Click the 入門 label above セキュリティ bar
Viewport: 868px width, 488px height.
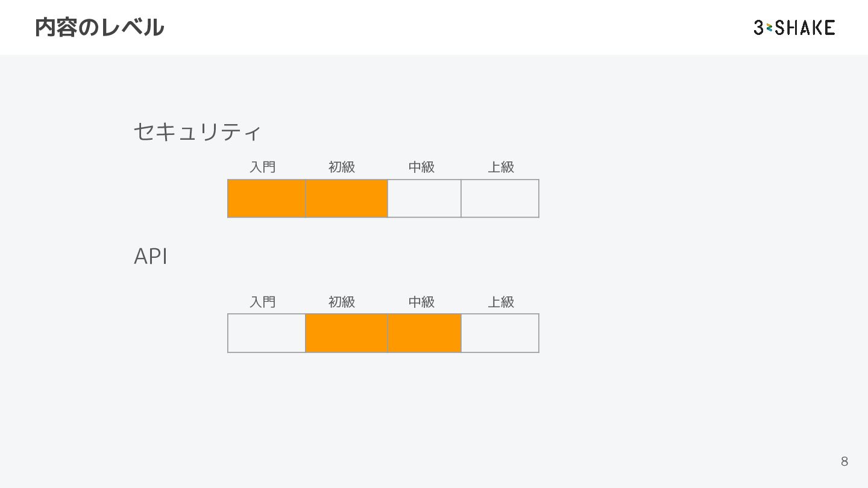coord(263,167)
